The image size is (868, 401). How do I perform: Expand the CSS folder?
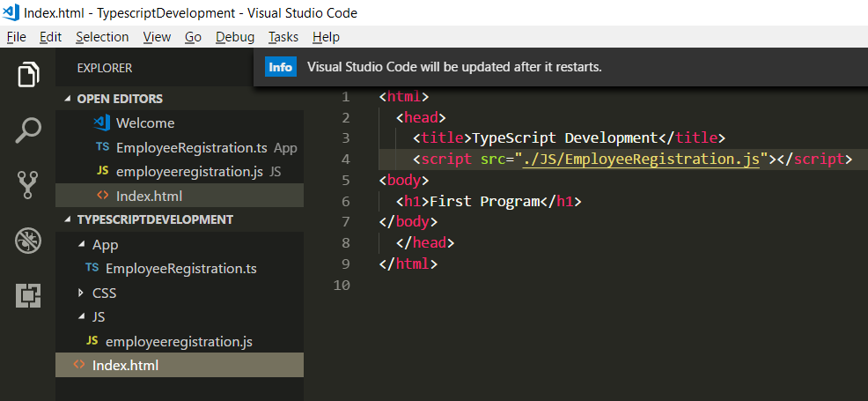[x=82, y=293]
